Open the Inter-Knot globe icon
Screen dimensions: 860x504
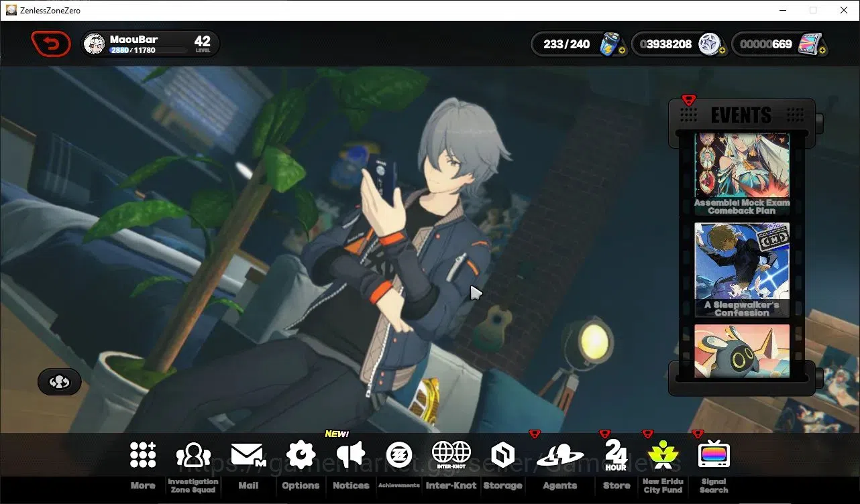tap(451, 456)
